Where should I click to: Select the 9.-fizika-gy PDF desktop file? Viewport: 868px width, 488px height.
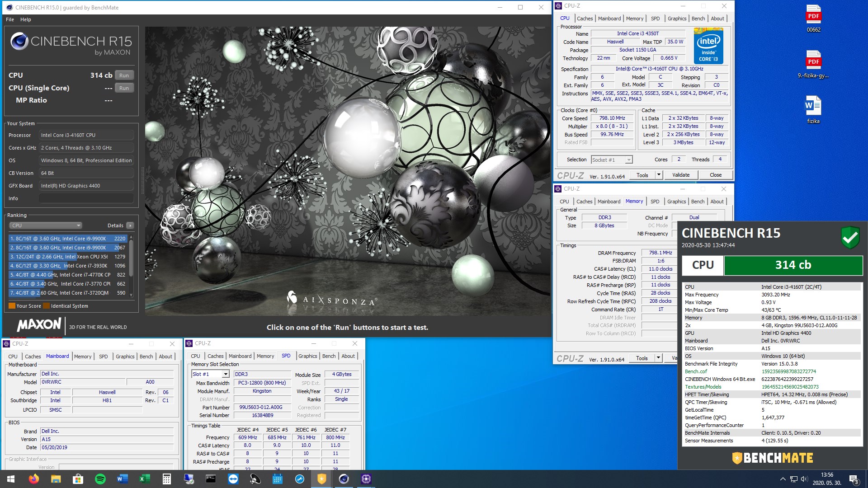813,64
